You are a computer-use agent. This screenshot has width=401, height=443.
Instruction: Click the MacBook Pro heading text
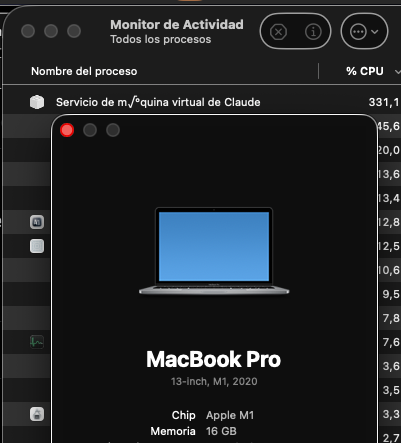pos(214,359)
